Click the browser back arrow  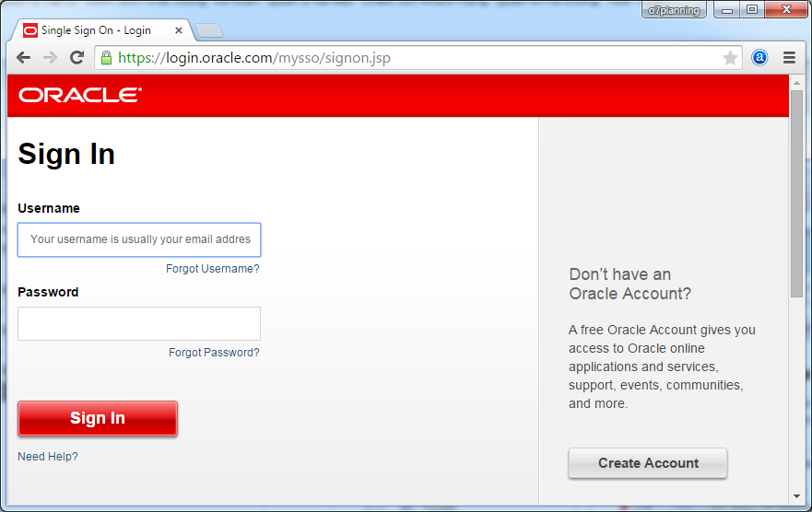24,57
